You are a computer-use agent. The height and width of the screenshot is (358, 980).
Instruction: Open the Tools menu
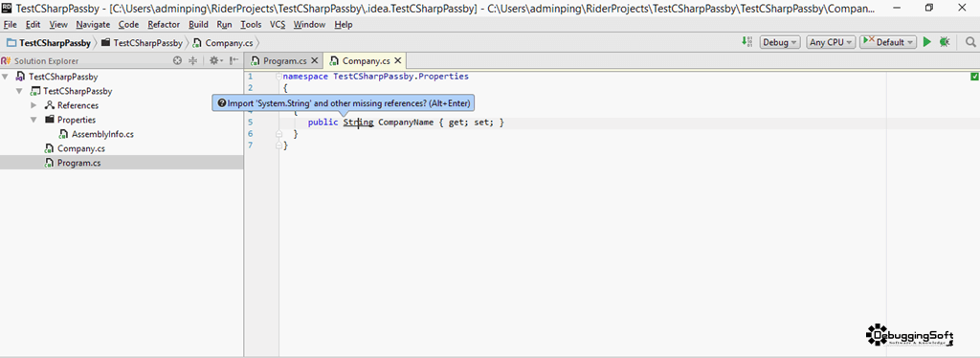(252, 24)
